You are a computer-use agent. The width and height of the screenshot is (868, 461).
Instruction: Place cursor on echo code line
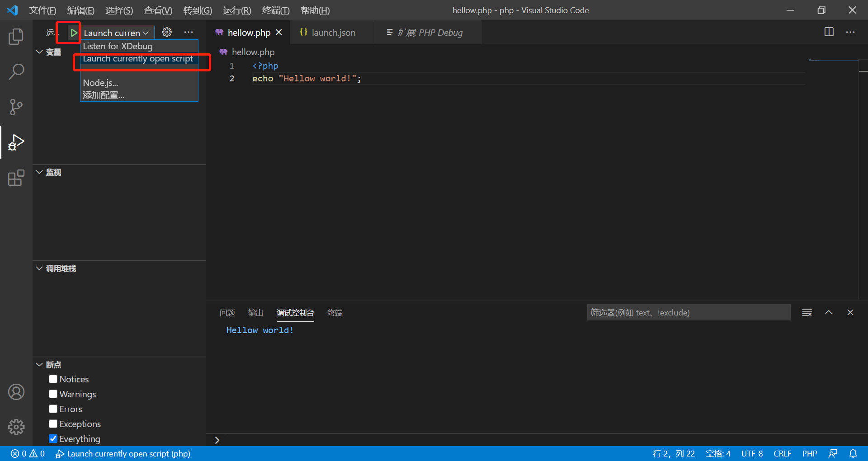click(x=307, y=79)
